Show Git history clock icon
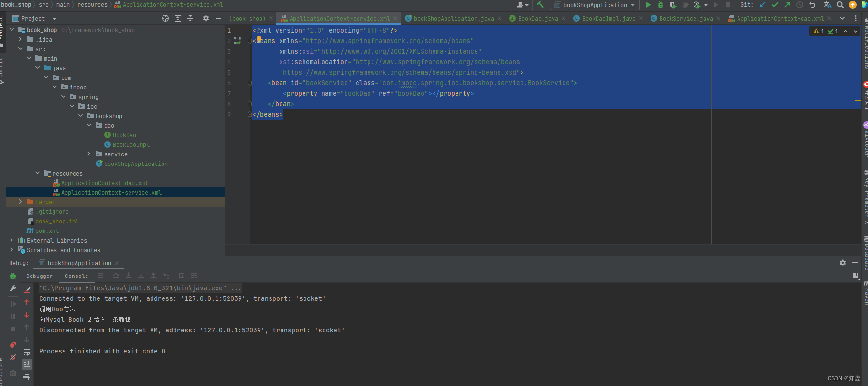 (800, 5)
